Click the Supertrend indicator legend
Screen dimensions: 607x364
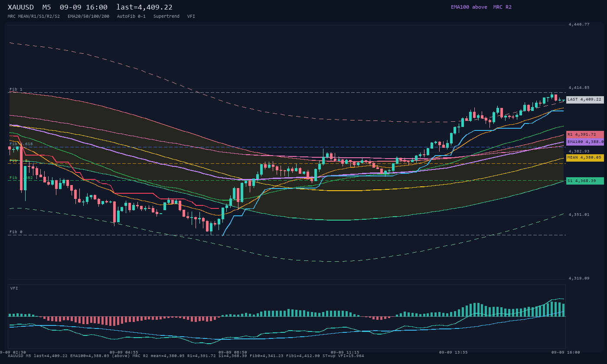pos(166,16)
